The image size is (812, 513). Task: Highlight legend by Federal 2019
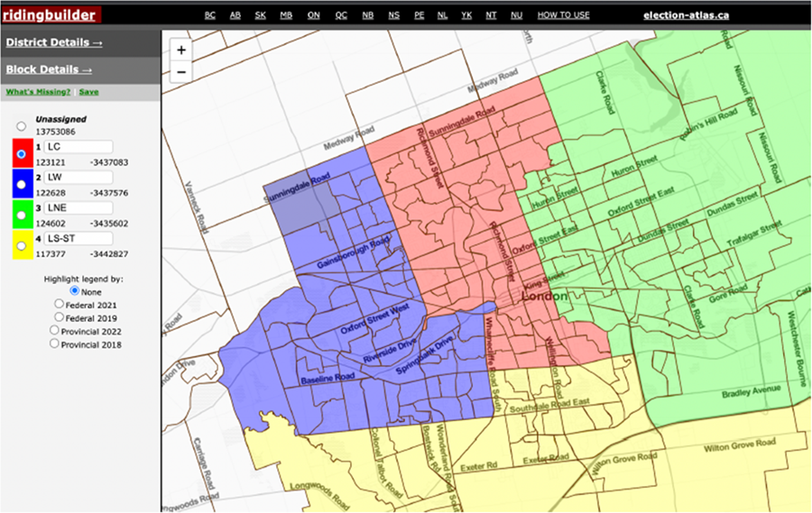(x=59, y=316)
